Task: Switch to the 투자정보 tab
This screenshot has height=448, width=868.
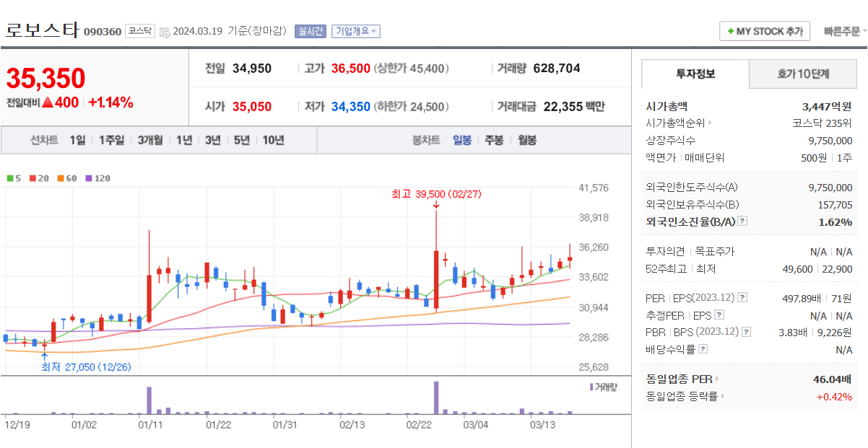Action: point(695,74)
